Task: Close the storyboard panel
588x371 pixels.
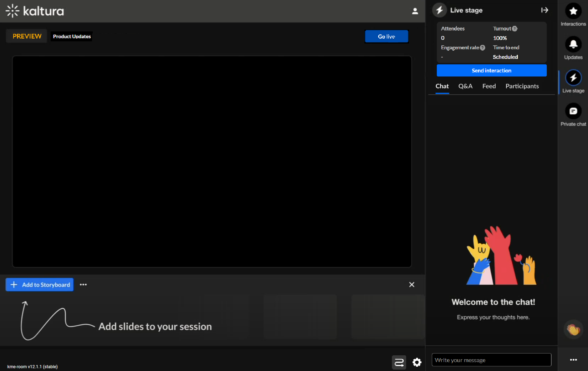Action: click(x=411, y=285)
